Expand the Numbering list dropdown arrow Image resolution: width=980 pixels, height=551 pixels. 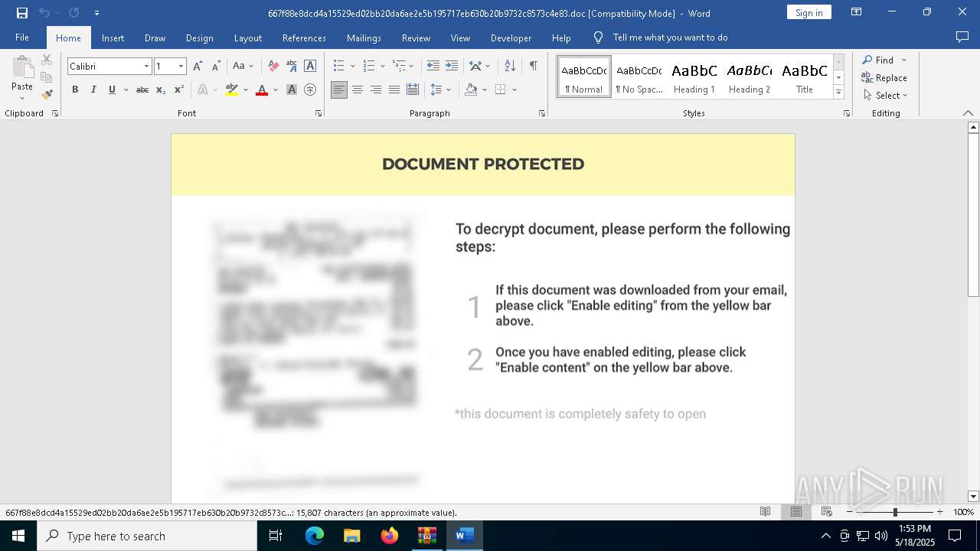(x=383, y=67)
